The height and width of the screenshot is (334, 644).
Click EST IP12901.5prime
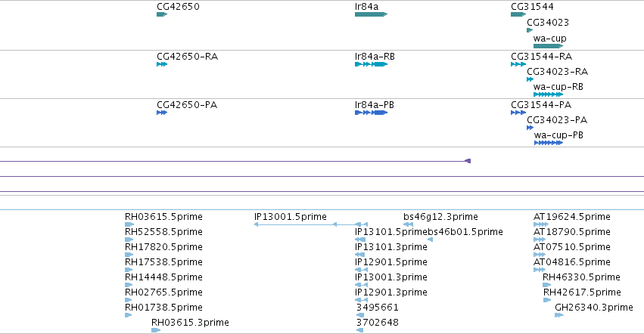point(391,262)
